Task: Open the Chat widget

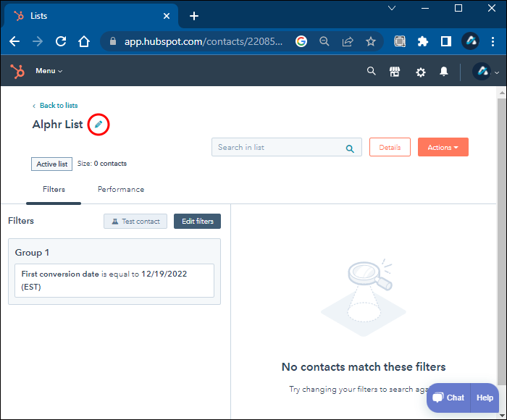Action: point(448,398)
